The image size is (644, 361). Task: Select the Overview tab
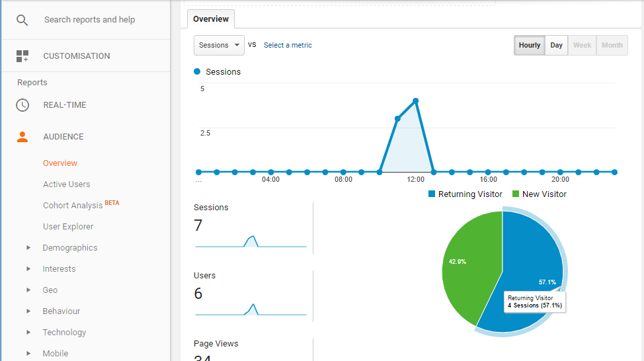click(x=211, y=19)
